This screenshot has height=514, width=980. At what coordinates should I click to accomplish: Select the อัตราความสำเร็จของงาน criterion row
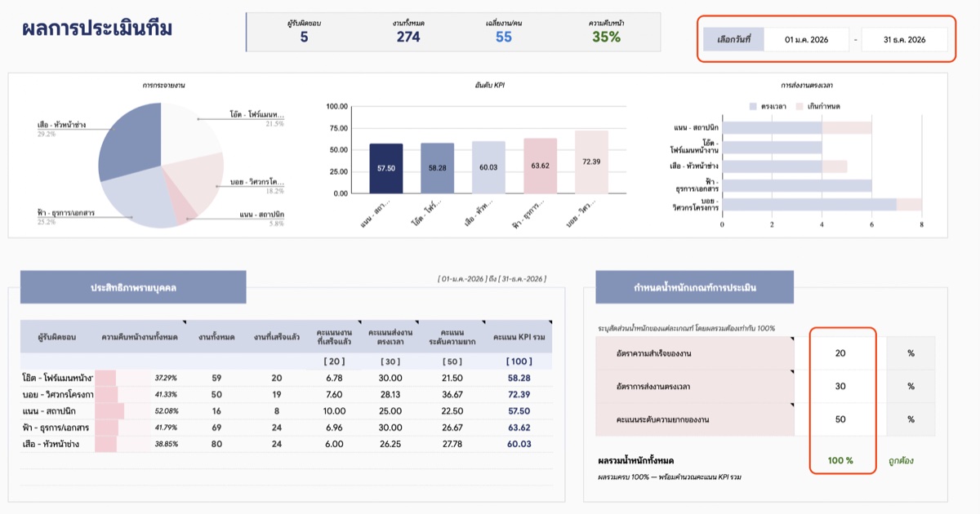pos(695,353)
